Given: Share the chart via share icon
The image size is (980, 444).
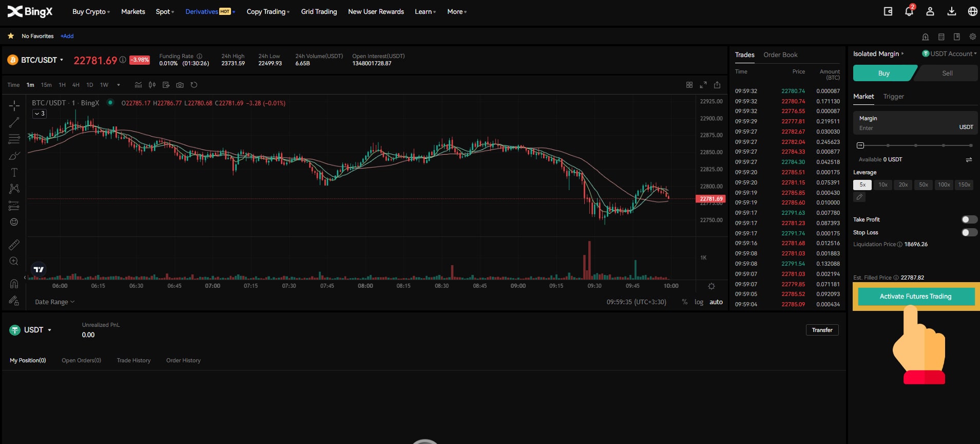Looking at the screenshot, I should (717, 85).
